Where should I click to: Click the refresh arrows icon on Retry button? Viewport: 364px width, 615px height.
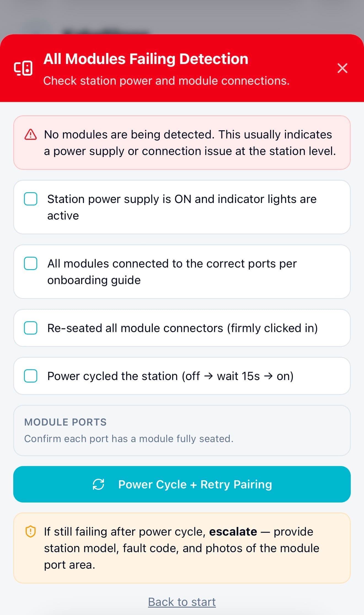[x=98, y=484]
